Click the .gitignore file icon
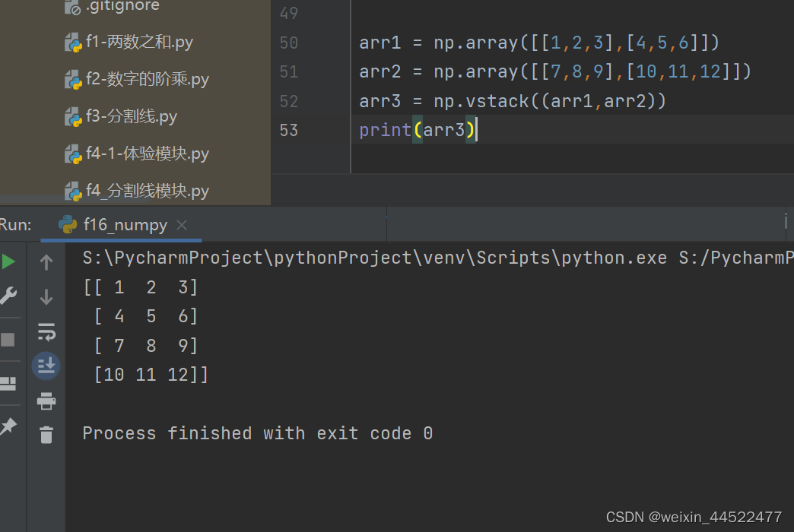 (x=72, y=8)
